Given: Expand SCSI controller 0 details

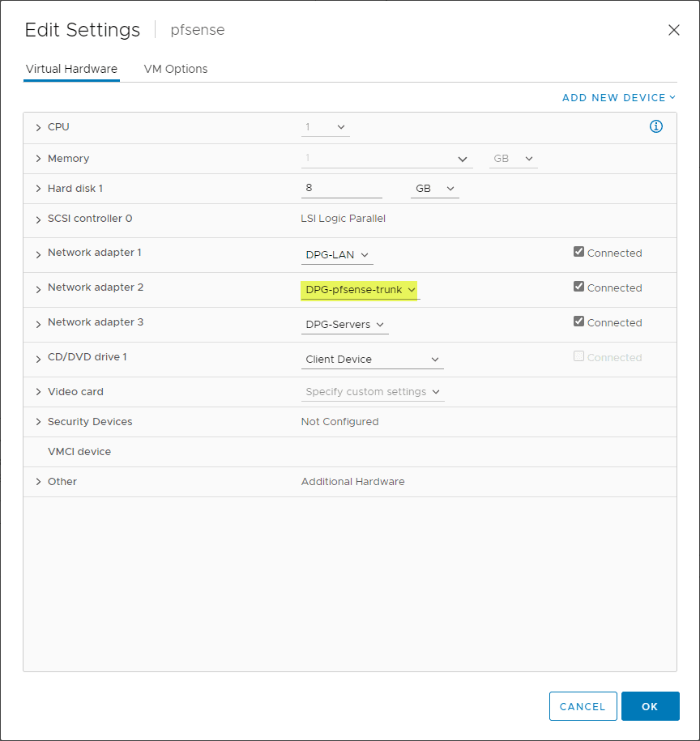Looking at the screenshot, I should [38, 219].
